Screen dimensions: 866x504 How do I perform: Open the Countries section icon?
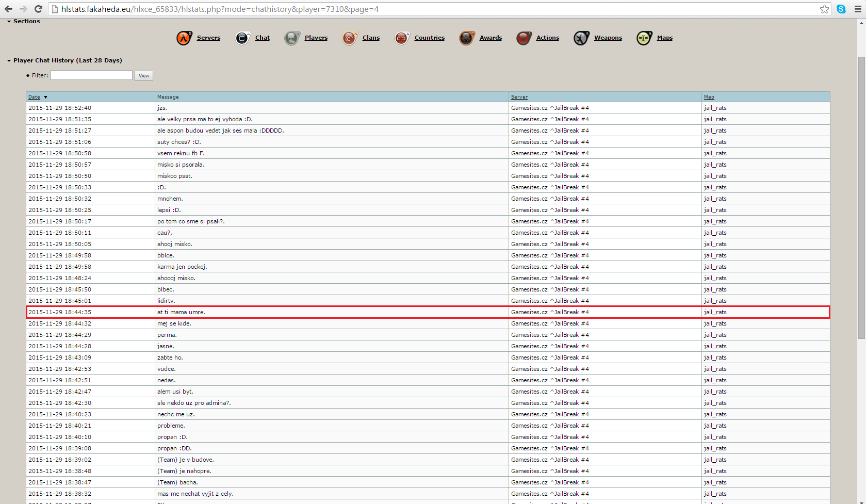(x=402, y=38)
